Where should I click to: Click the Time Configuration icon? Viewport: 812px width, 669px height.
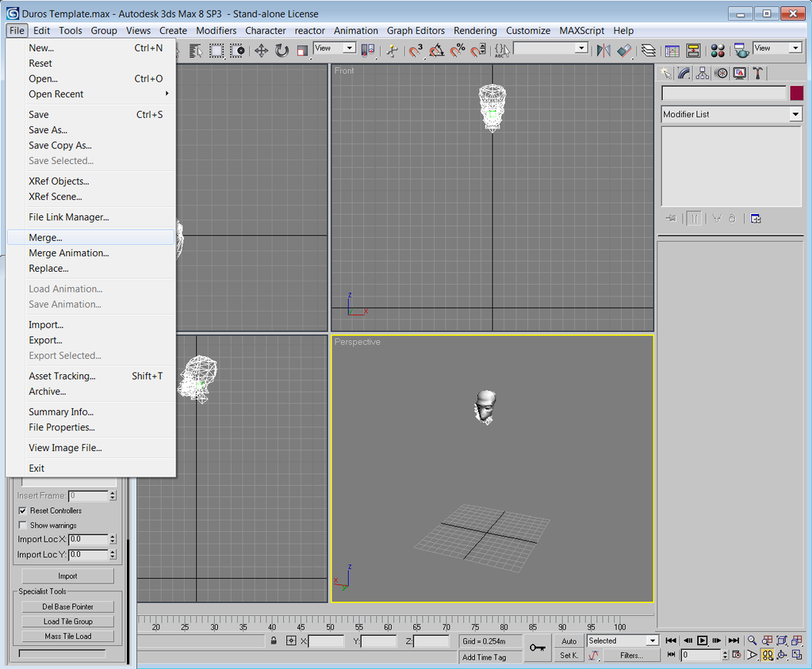[737, 655]
